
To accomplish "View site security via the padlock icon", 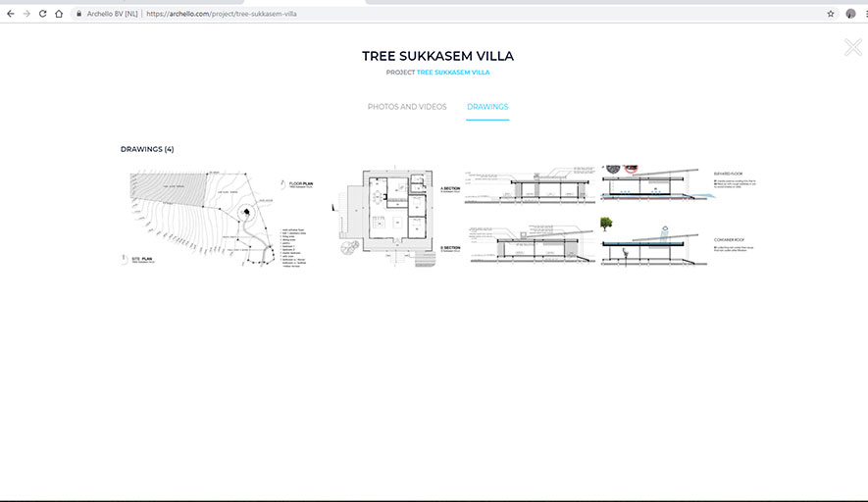I will point(79,14).
